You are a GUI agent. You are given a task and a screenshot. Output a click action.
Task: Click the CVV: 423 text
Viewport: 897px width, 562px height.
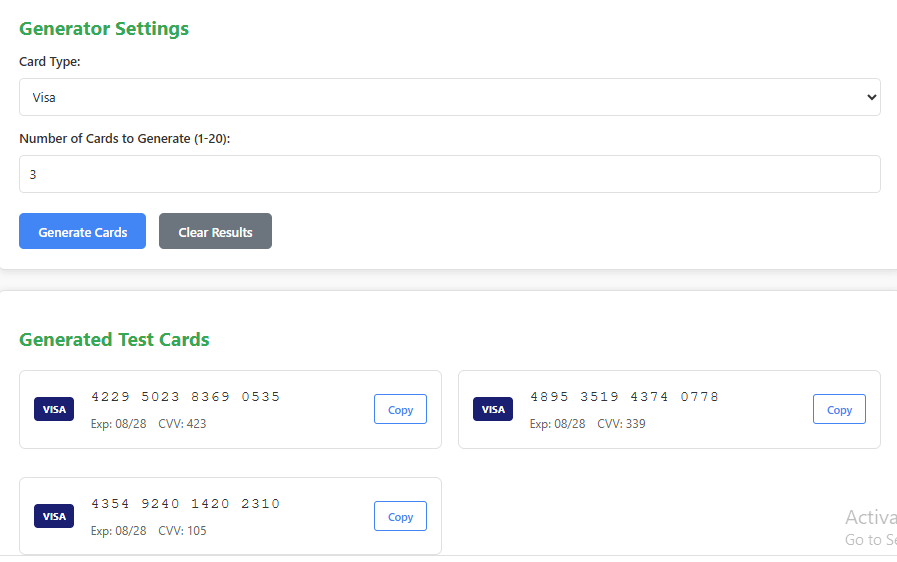pos(182,424)
